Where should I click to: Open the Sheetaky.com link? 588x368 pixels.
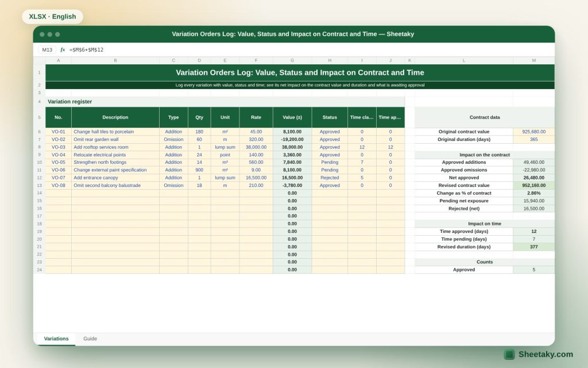click(546, 354)
